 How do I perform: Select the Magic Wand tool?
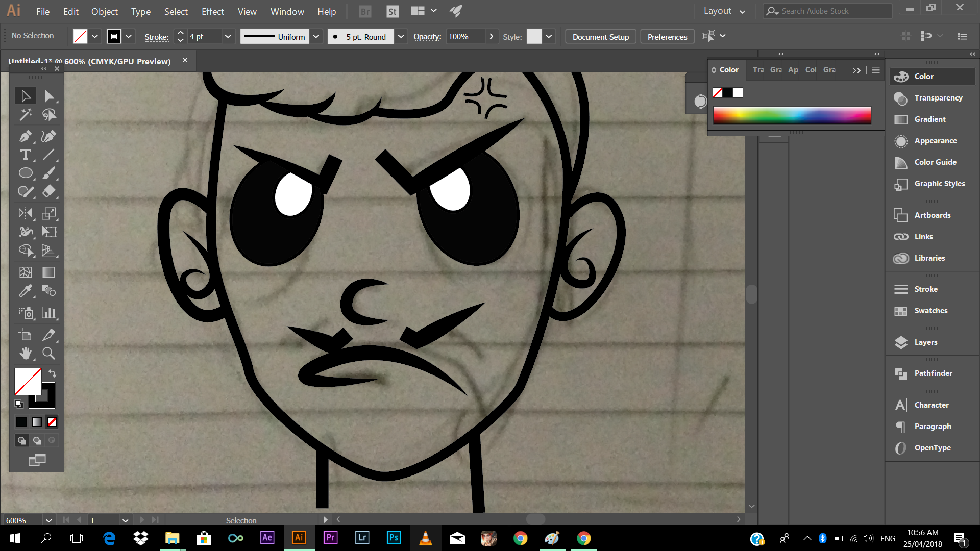tap(25, 115)
